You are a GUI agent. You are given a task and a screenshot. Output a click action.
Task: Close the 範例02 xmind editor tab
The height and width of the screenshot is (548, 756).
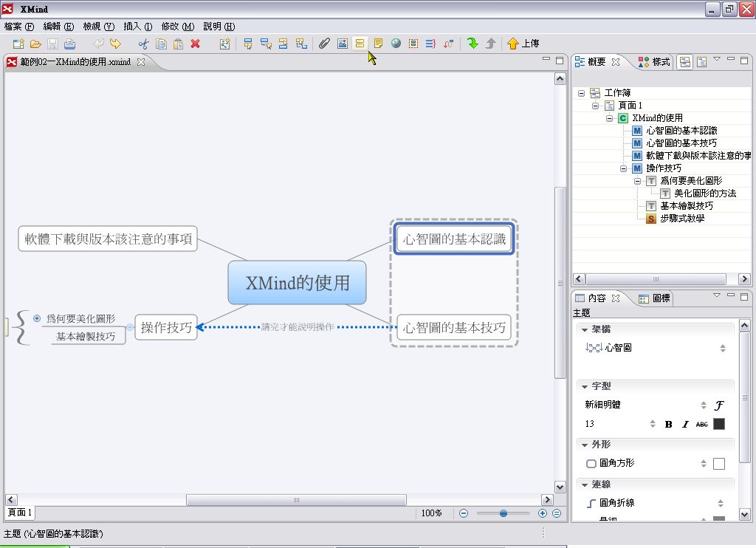[x=141, y=62]
